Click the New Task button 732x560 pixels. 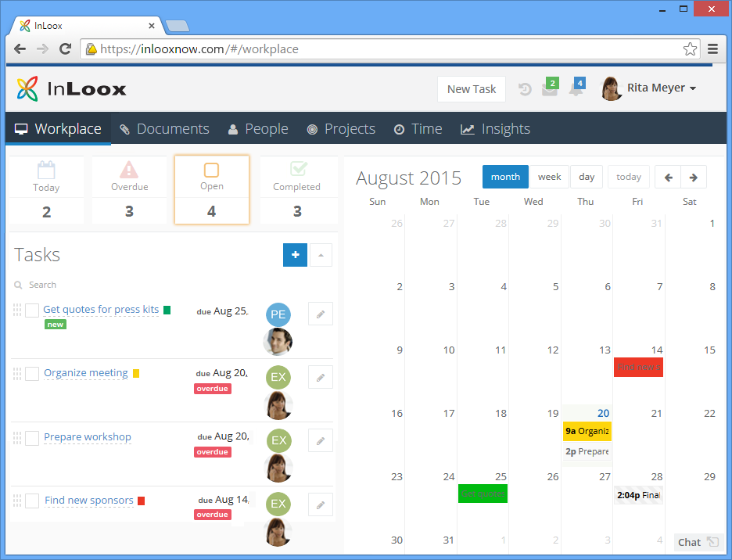[471, 89]
